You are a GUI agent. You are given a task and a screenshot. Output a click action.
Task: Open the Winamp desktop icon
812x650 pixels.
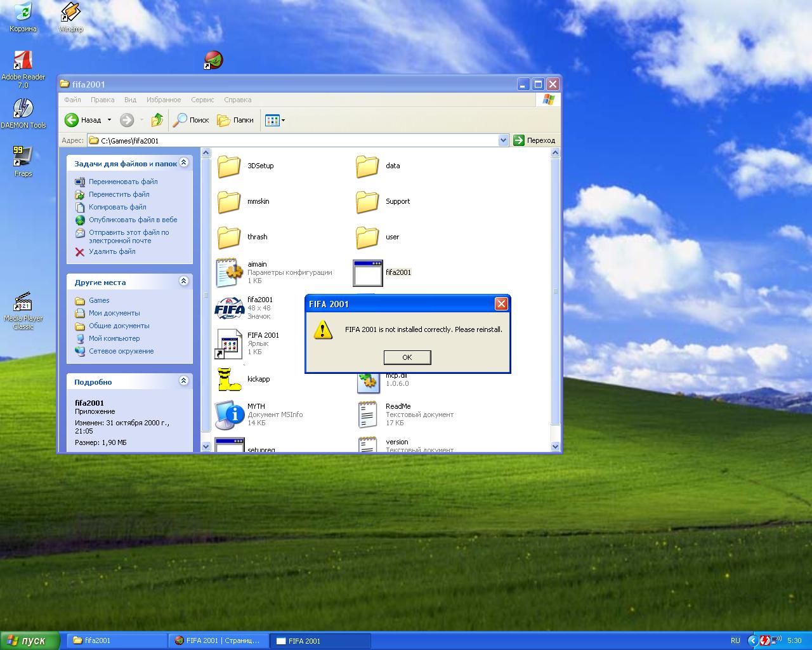coord(70,13)
